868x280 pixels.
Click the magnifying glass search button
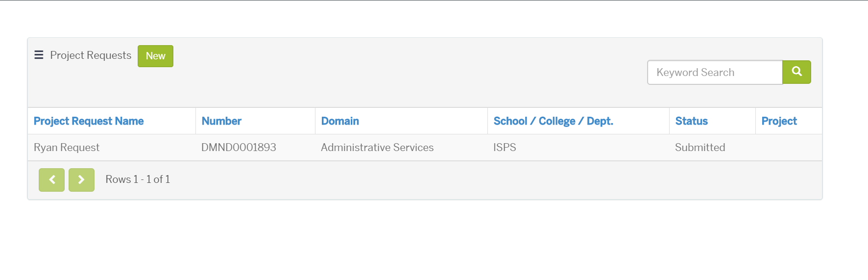pos(796,72)
